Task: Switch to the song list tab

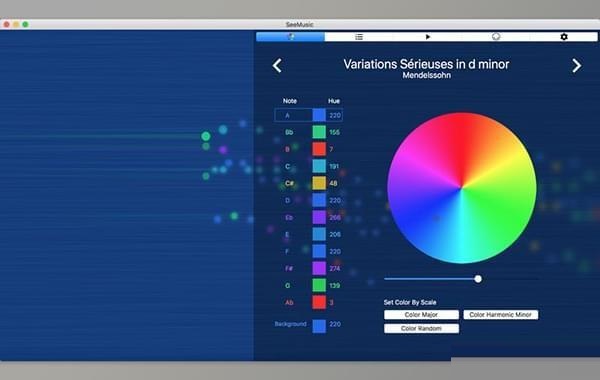Action: click(x=359, y=37)
